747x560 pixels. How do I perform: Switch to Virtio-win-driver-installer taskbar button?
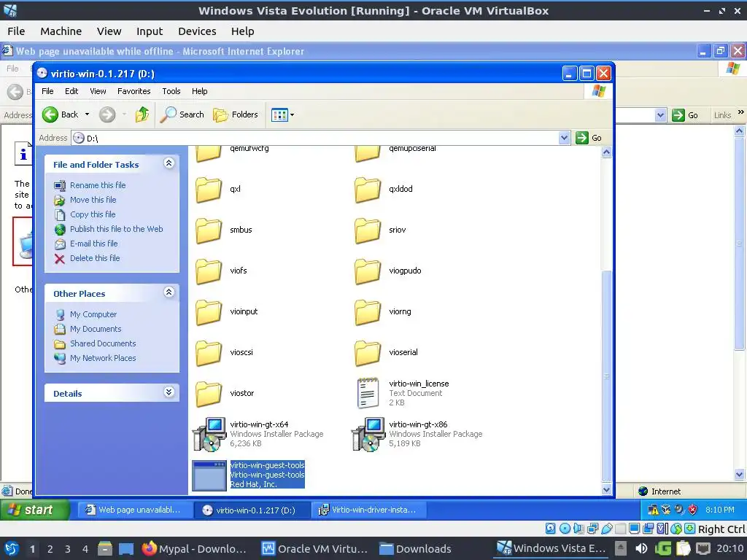[368, 510]
